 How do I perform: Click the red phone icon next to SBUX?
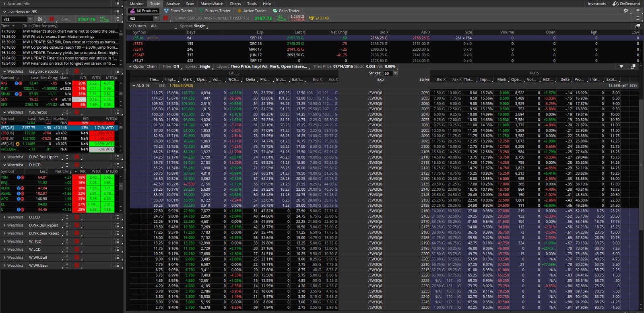(x=21, y=94)
